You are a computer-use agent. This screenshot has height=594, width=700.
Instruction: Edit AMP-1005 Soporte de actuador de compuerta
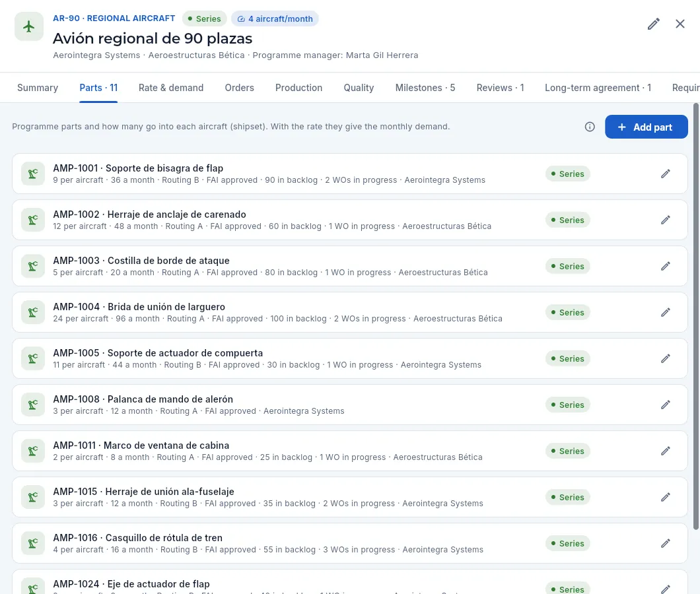tap(666, 358)
